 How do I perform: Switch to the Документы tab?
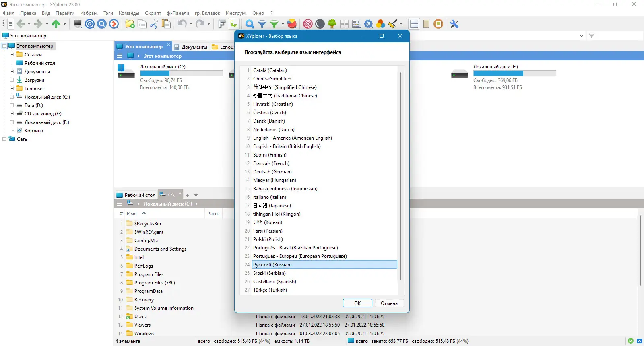coord(191,47)
